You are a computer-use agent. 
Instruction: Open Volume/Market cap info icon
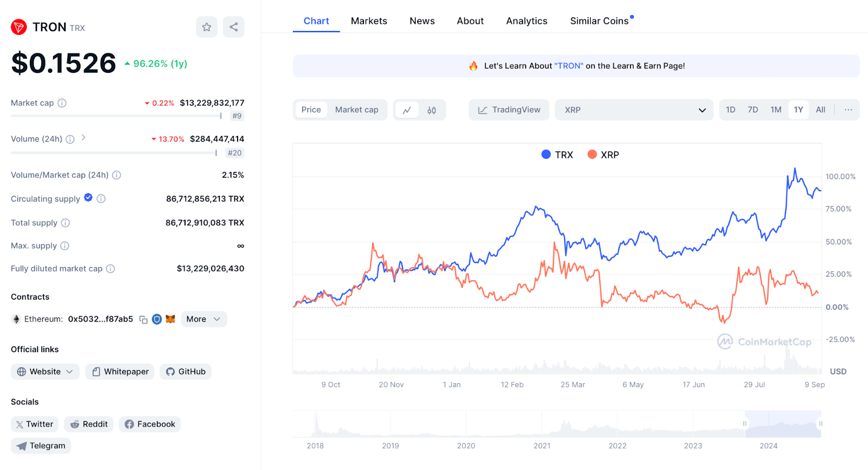[117, 175]
